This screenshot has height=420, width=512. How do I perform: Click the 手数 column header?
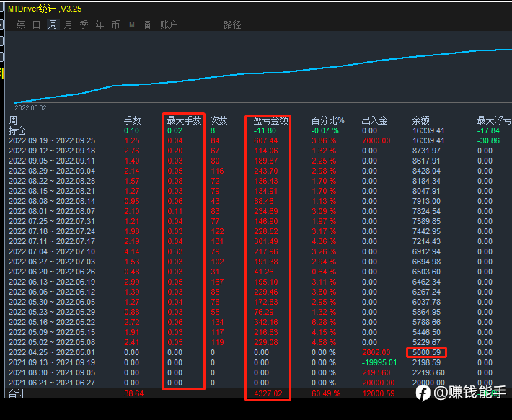(x=132, y=120)
